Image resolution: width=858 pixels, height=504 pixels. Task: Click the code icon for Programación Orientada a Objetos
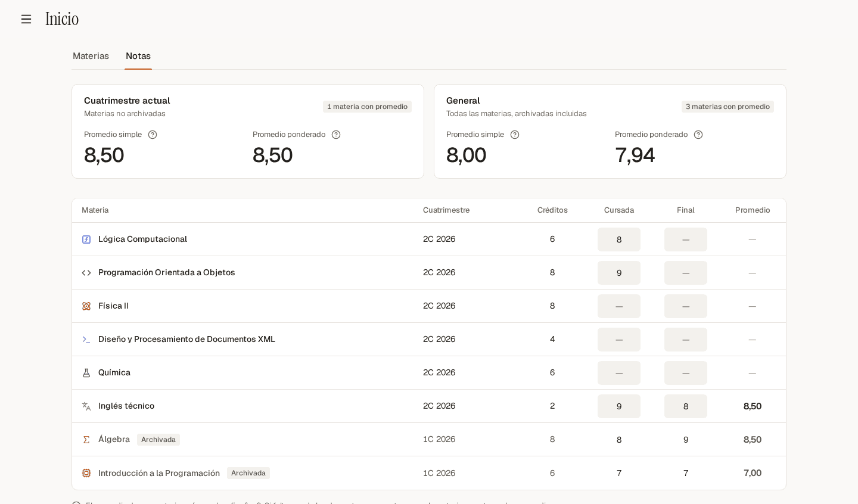click(x=86, y=273)
